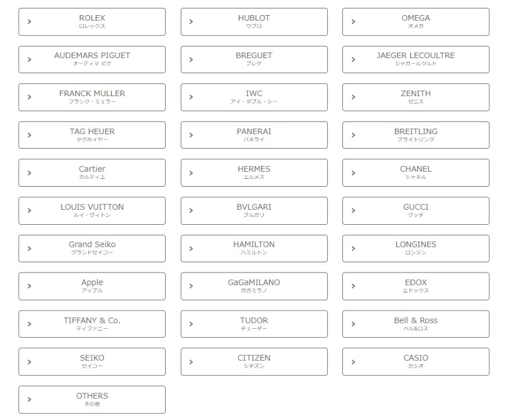Click the arrow next to JAEGER LECOULTRE
This screenshot has width=508, height=420.
click(353, 60)
